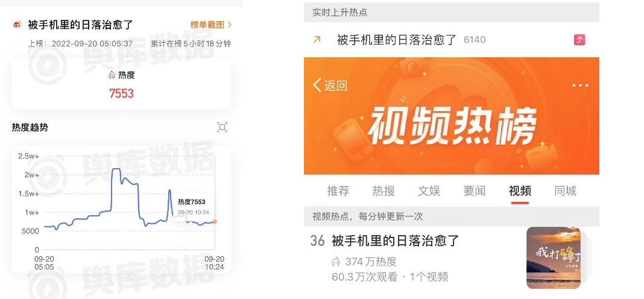This screenshot has width=644, height=299.
Task: Click the flame icon next to 热度
Action: click(112, 75)
